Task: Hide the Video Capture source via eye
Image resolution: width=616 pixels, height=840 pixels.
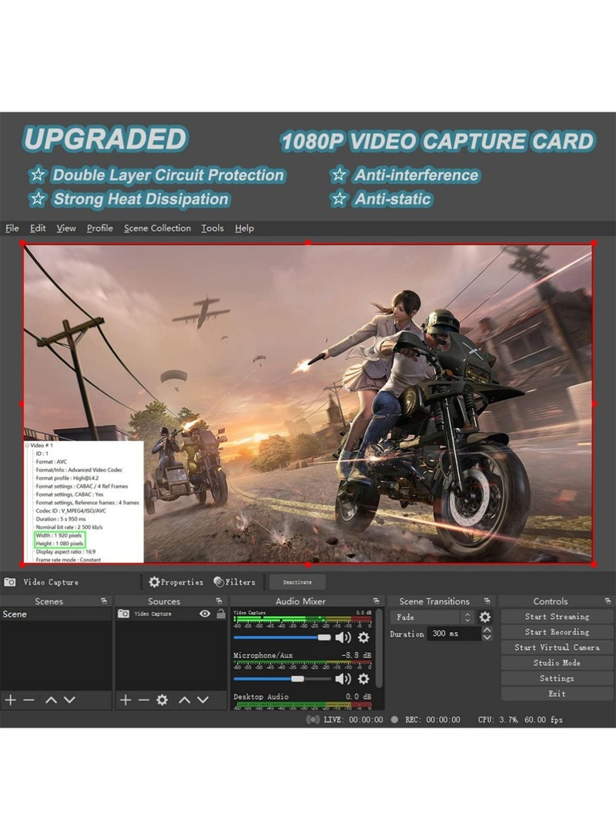Action: pyautogui.click(x=205, y=614)
